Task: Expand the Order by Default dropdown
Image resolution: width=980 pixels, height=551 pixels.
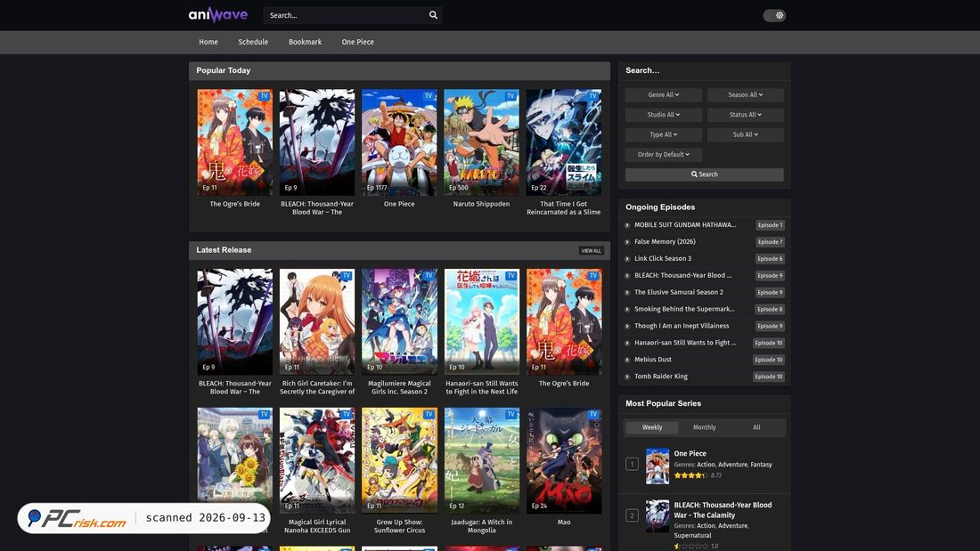Action: pyautogui.click(x=663, y=154)
